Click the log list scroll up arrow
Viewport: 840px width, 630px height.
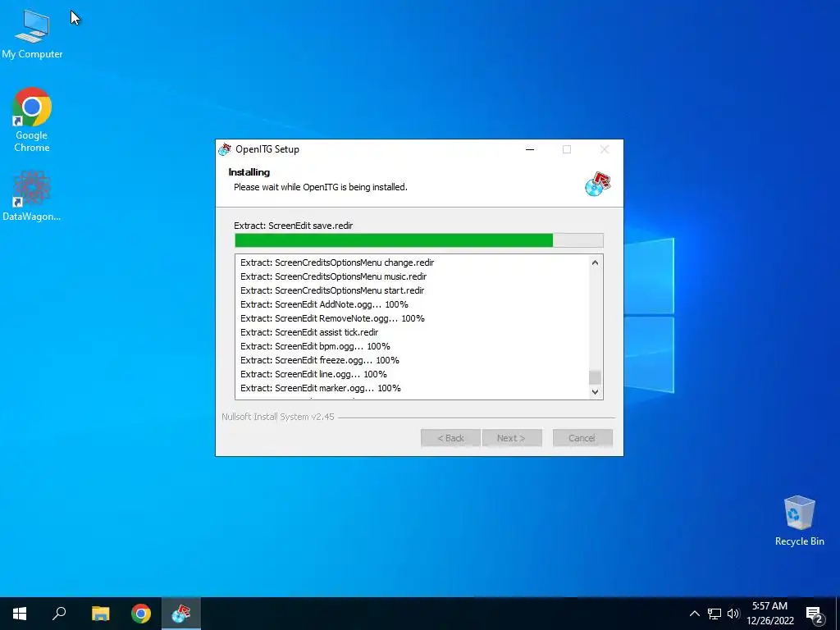[x=595, y=262]
